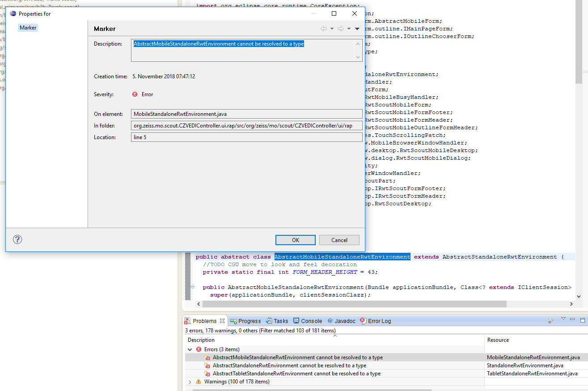Collapse the Errors (3 items) group
588x391 pixels.
click(190, 349)
